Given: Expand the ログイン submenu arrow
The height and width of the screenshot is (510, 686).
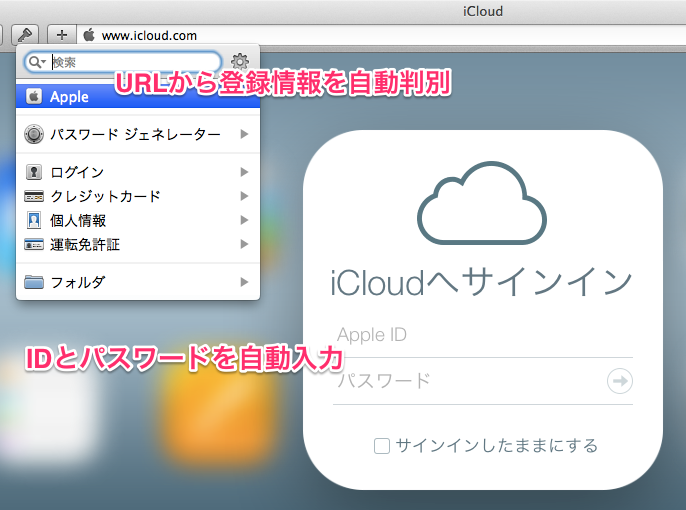Looking at the screenshot, I should [245, 172].
